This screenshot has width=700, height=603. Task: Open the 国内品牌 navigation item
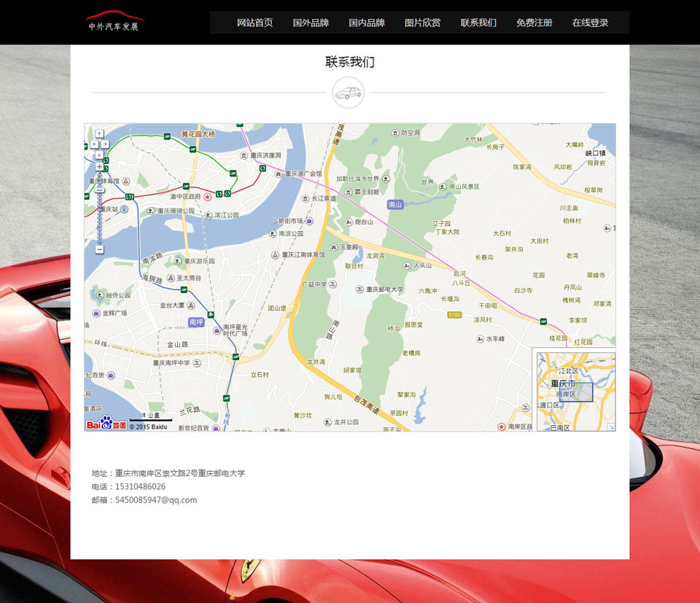367,23
